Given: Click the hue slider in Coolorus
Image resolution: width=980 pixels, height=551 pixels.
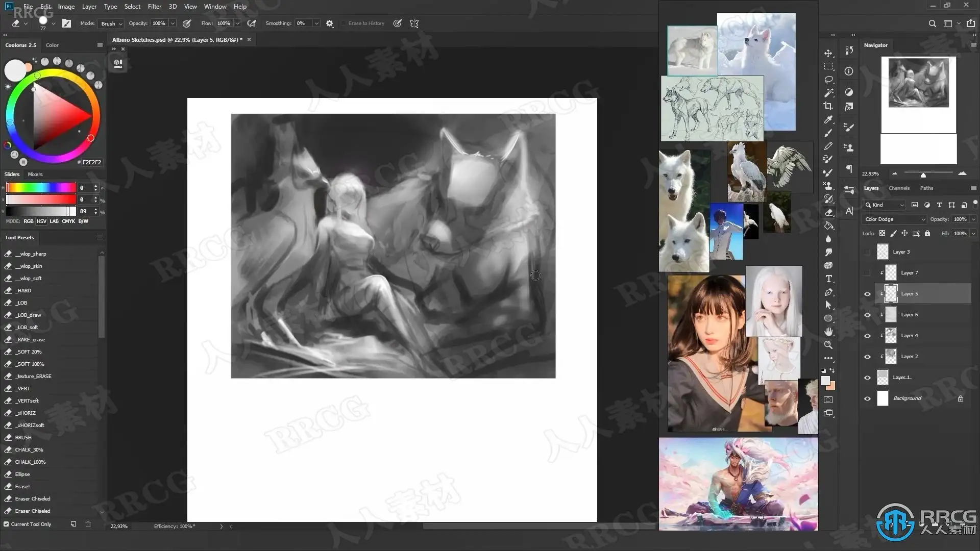Looking at the screenshot, I should point(41,188).
